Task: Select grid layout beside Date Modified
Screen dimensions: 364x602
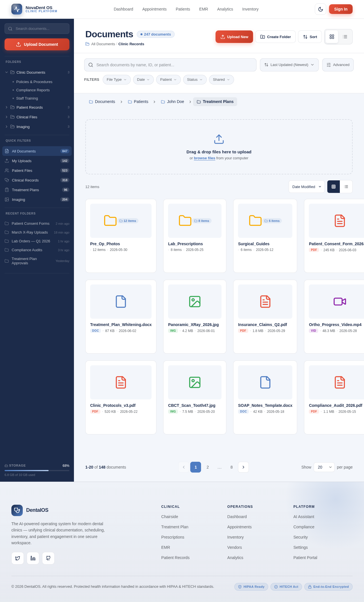Action: tap(334, 187)
